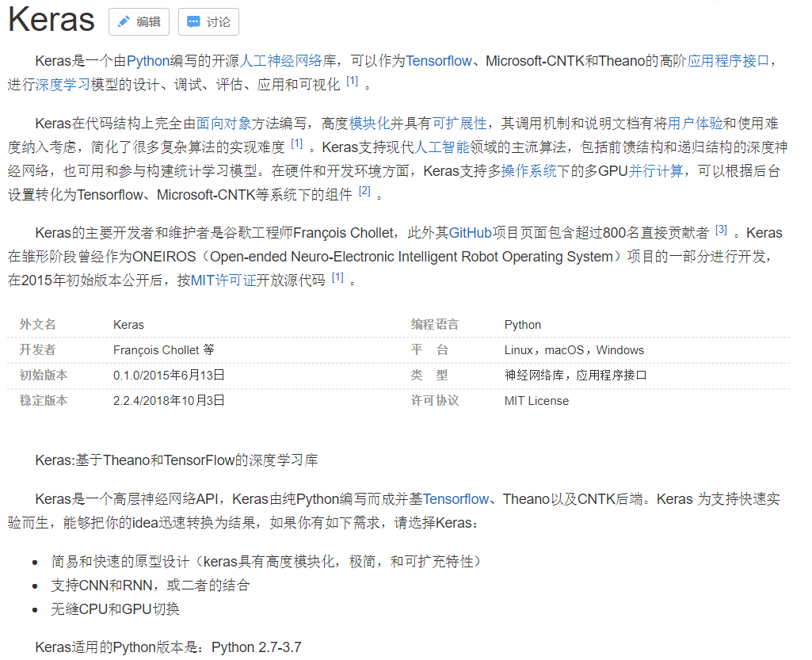812x660 pixels.
Task: Open the GitHub link
Action: 471,233
